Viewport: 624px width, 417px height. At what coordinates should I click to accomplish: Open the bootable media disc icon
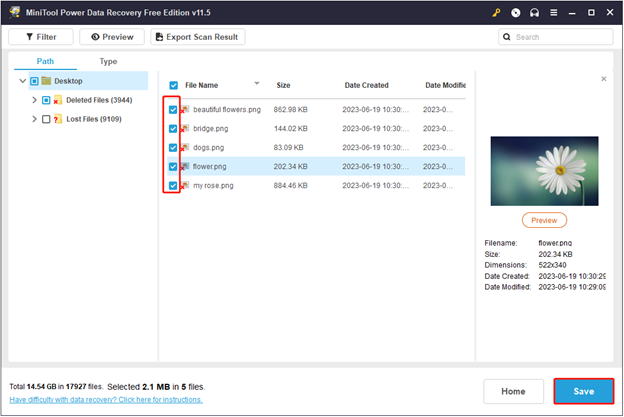pyautogui.click(x=515, y=13)
